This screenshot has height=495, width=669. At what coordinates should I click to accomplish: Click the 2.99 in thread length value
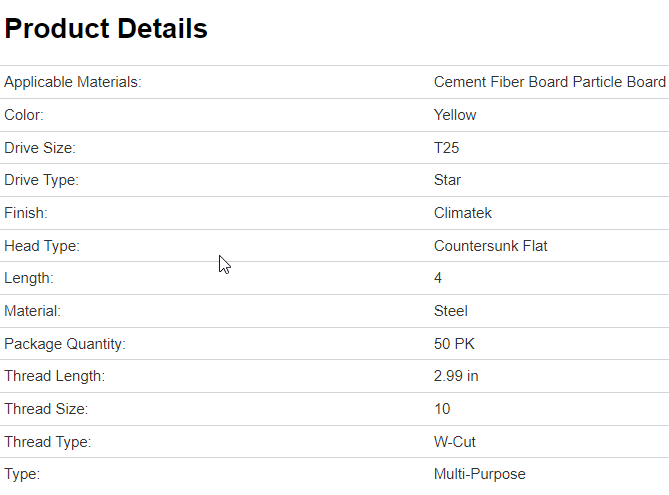(x=456, y=376)
